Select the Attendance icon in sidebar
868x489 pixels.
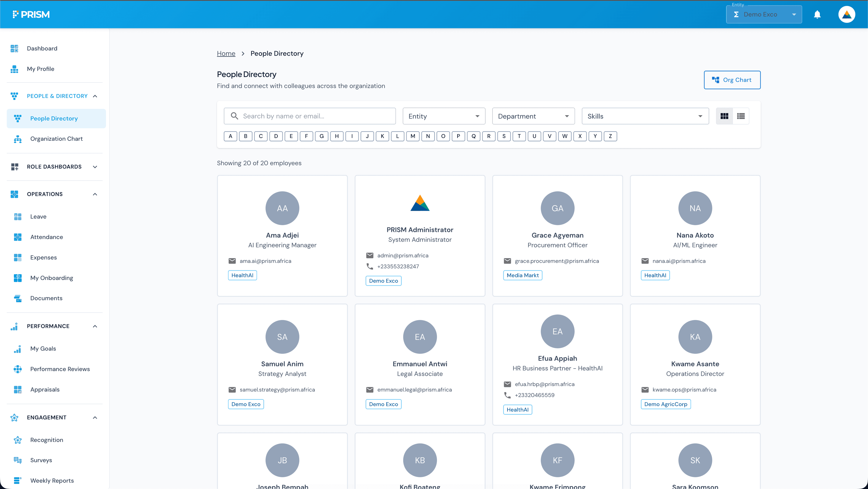(18, 237)
